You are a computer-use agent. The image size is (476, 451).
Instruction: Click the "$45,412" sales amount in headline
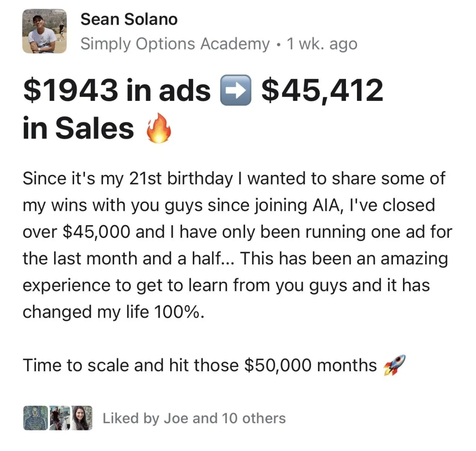(x=322, y=90)
